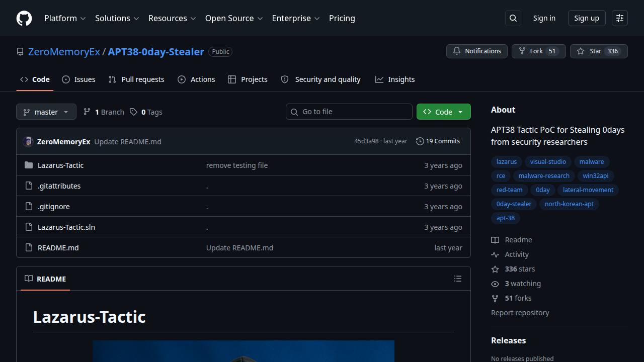The height and width of the screenshot is (362, 644).
Task: Click the bell icon in Notifications
Action: [457, 51]
